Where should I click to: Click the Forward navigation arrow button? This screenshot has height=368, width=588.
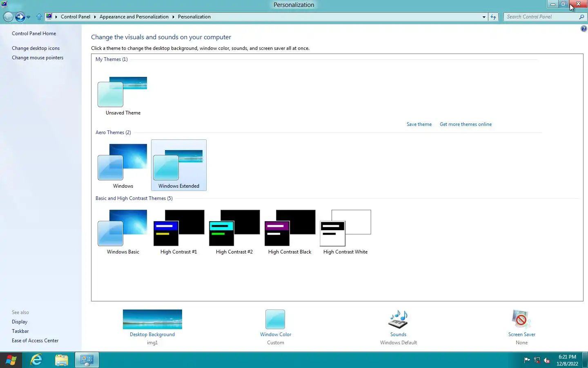click(20, 17)
